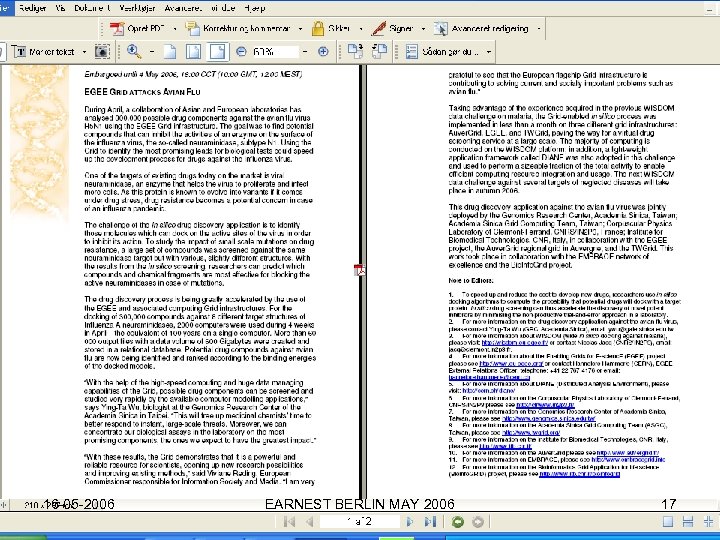Go to the first page
The image size is (720, 540).
(x=289, y=522)
